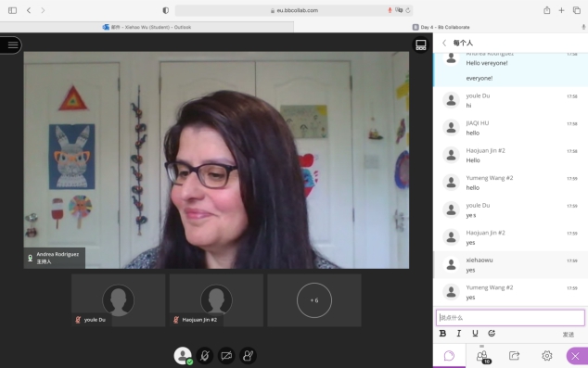
Task: Open the My Settings gear tab
Action: coord(547,355)
